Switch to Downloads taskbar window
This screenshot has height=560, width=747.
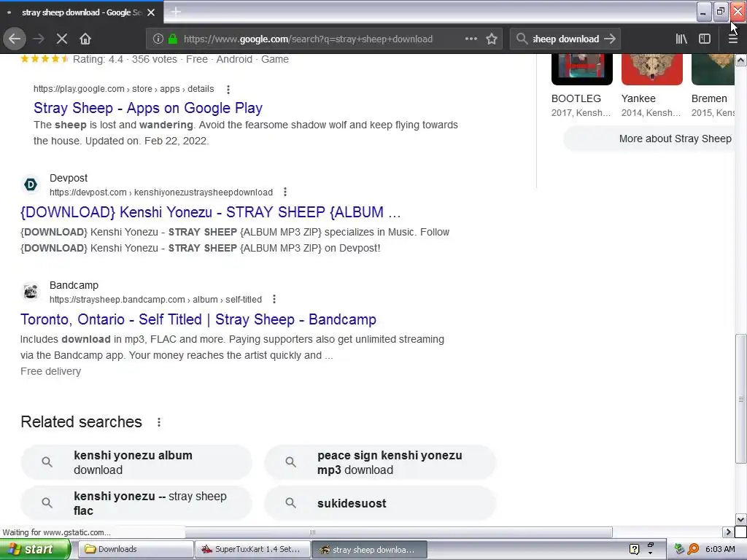pos(135,550)
